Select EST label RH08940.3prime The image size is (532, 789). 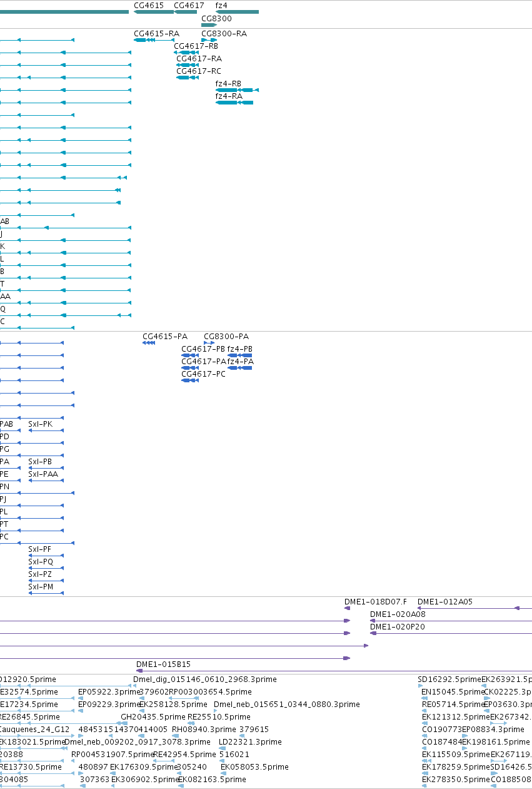[204, 730]
